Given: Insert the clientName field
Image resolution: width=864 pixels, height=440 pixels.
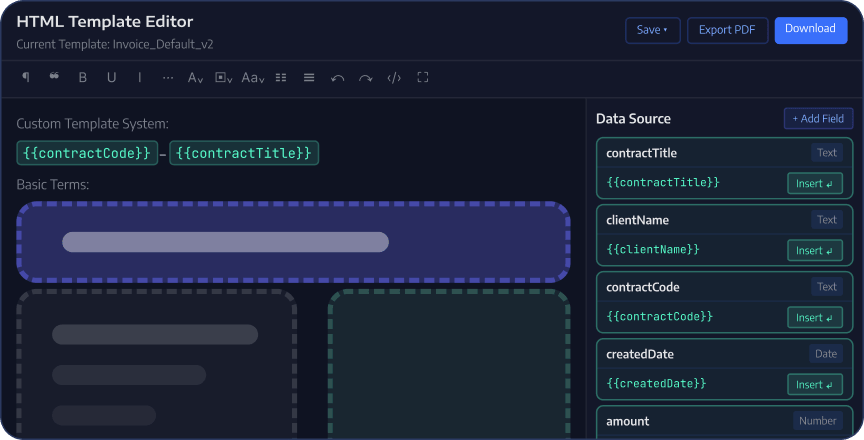Looking at the screenshot, I should pos(814,251).
